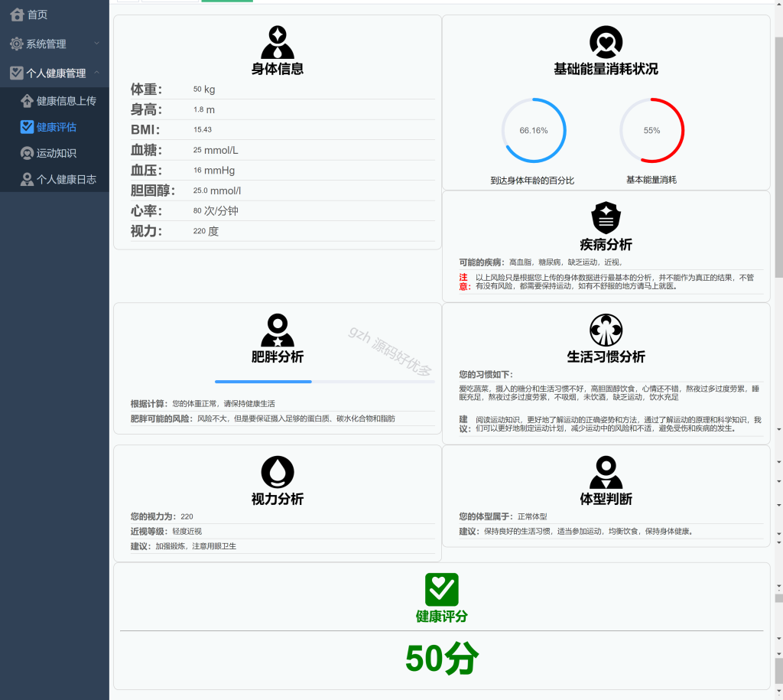Click the 可能的疾病 row text
Image resolution: width=783 pixels, height=700 pixels.
[x=541, y=262]
